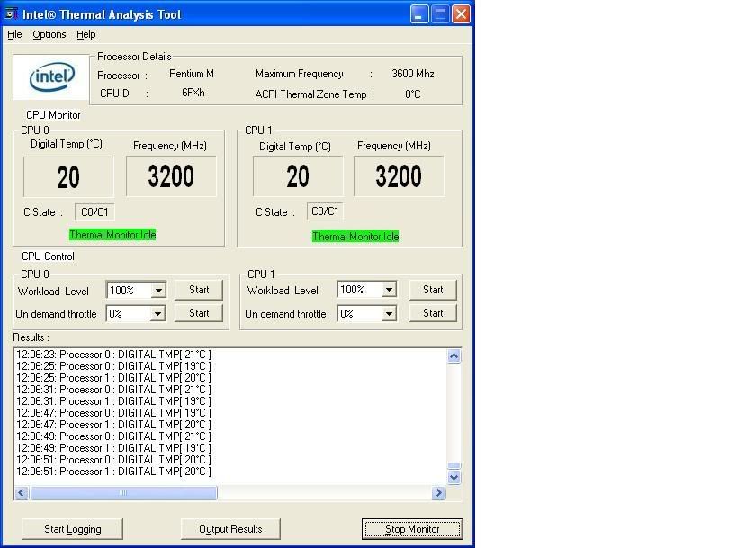756x548 pixels.
Task: Close the Intel Thermal Analysis Tool window
Action: point(462,14)
